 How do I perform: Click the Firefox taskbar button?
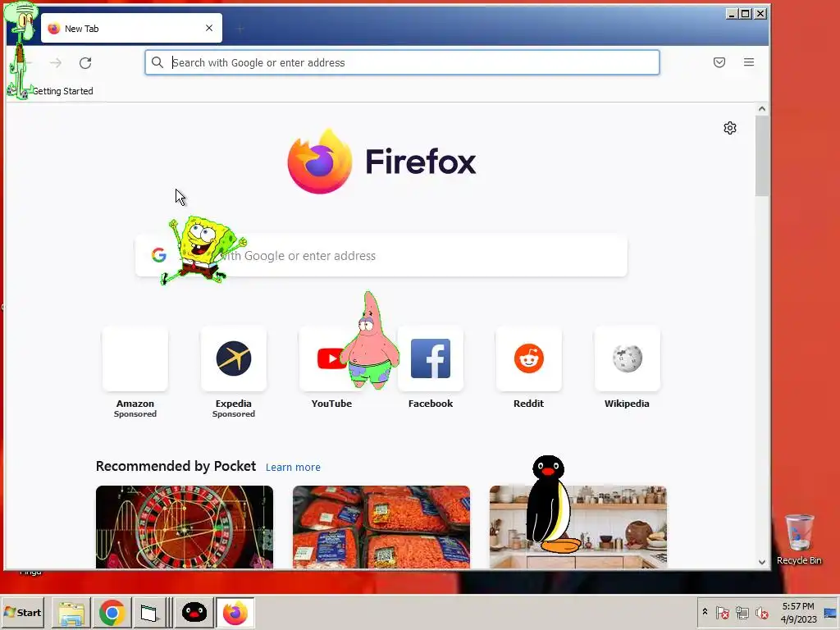235,613
